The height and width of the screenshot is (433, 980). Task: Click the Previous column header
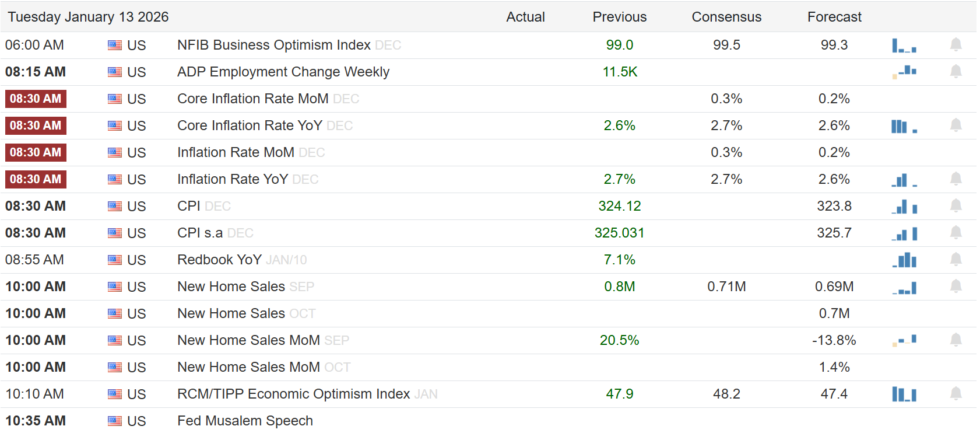(x=619, y=17)
